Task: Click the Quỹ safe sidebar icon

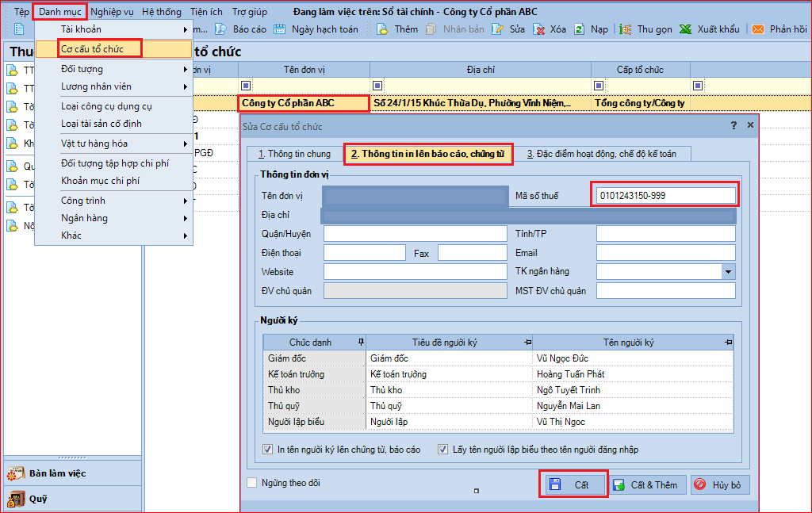Action: (x=16, y=499)
